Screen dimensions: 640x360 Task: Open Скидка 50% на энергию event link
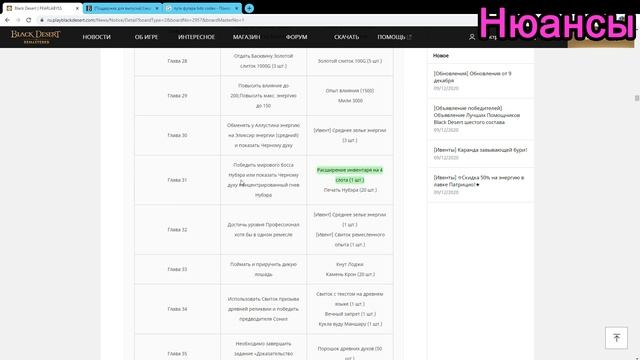tap(479, 181)
